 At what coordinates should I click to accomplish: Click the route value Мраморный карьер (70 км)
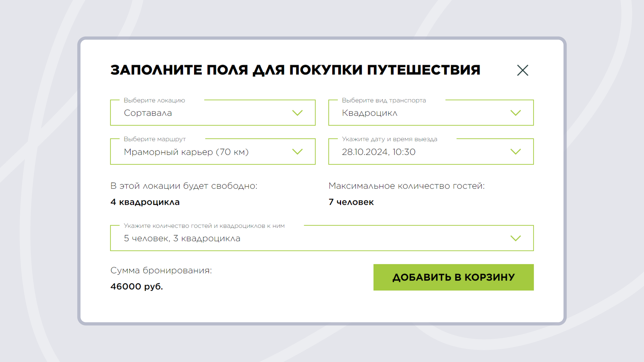(x=186, y=152)
